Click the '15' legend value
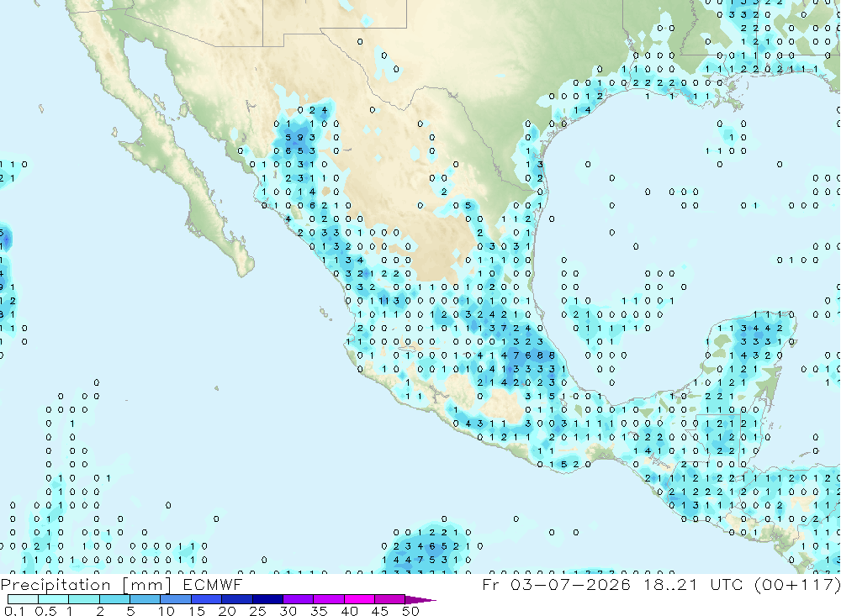 196,611
